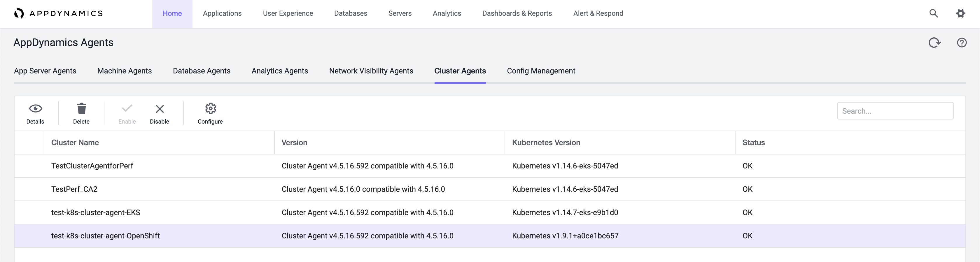
Task: Go to the Home menu
Action: (172, 14)
